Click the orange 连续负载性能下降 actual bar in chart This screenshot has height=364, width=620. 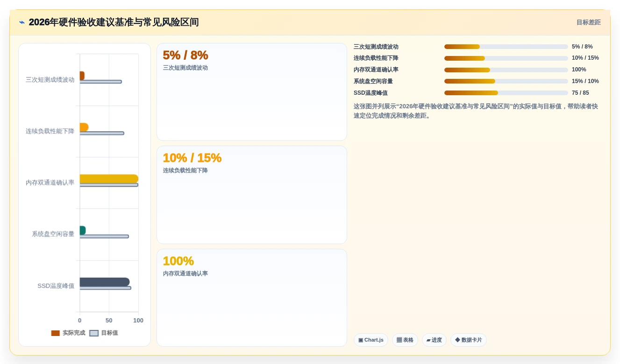pyautogui.click(x=84, y=127)
